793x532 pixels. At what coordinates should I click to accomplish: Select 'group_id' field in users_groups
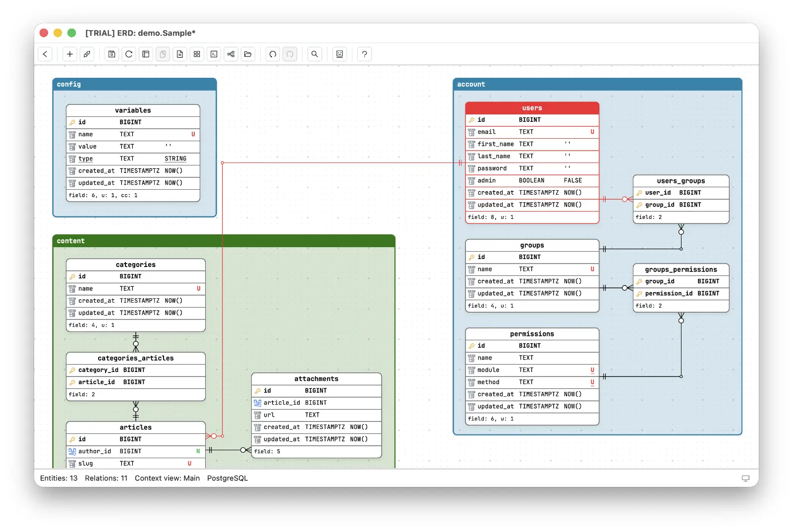point(681,205)
